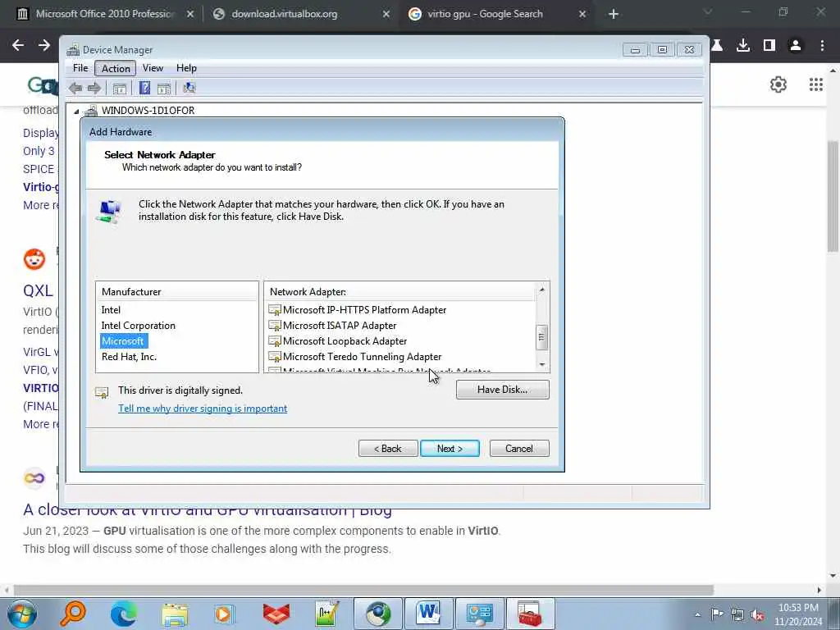The height and width of the screenshot is (630, 840).
Task: Click the Next > button in Add Hardware
Action: click(450, 449)
